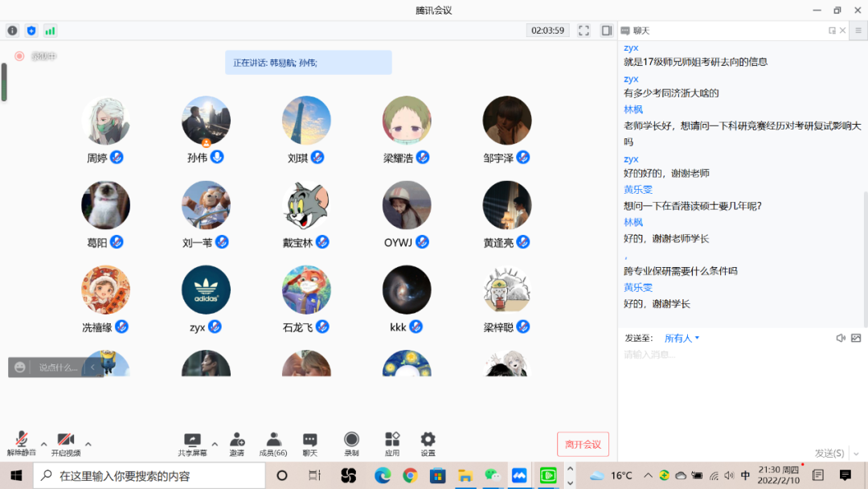Viewport: 868px width, 489px height.
Task: Open 所有人 recipient dropdown in chat
Action: [682, 339]
